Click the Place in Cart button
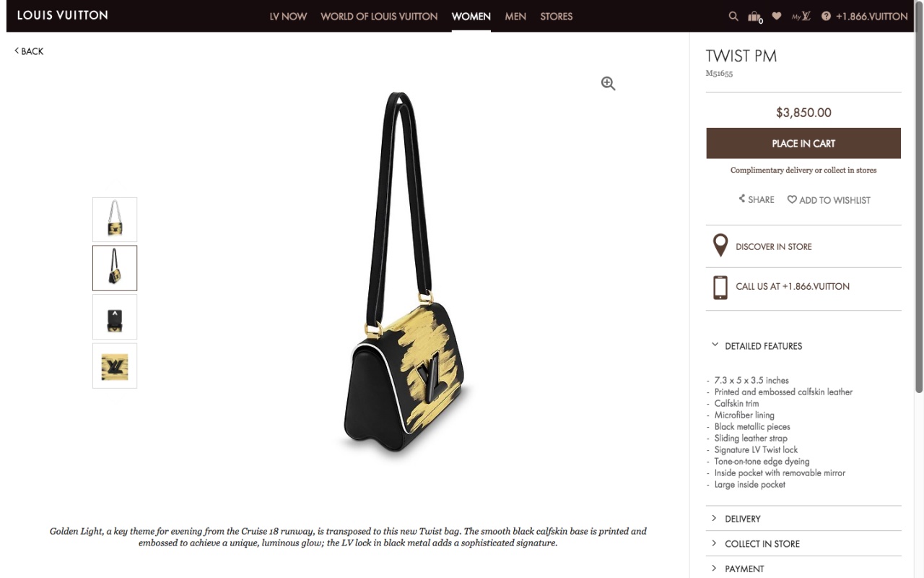This screenshot has width=924, height=578. point(803,143)
